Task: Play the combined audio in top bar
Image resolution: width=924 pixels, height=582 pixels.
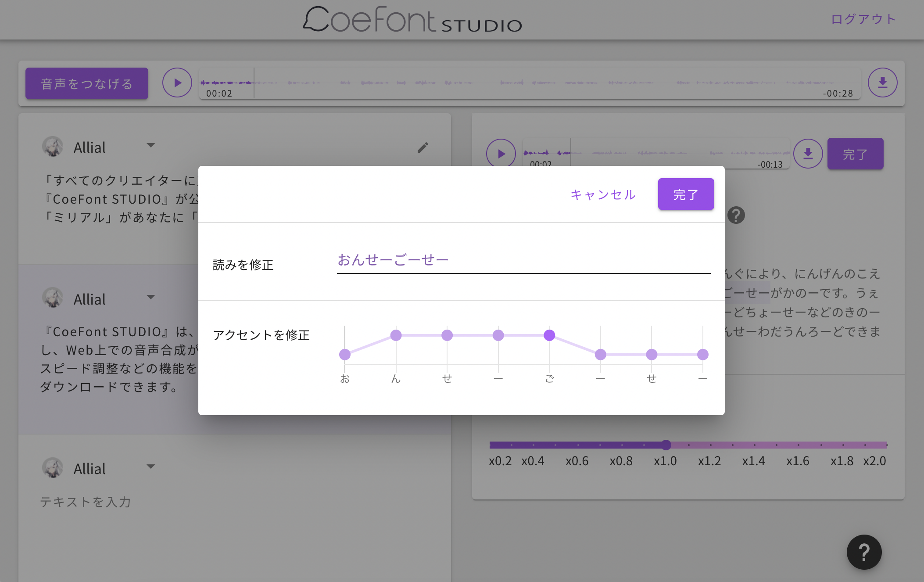Action: (177, 83)
